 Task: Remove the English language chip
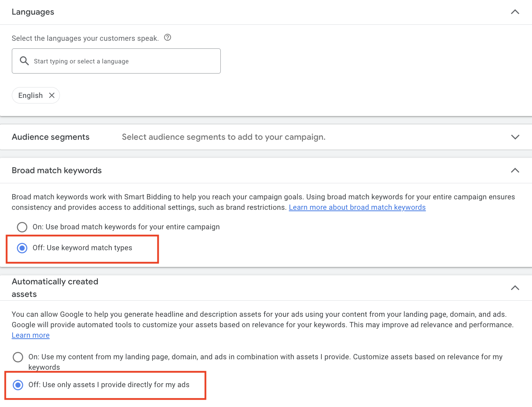[52, 95]
